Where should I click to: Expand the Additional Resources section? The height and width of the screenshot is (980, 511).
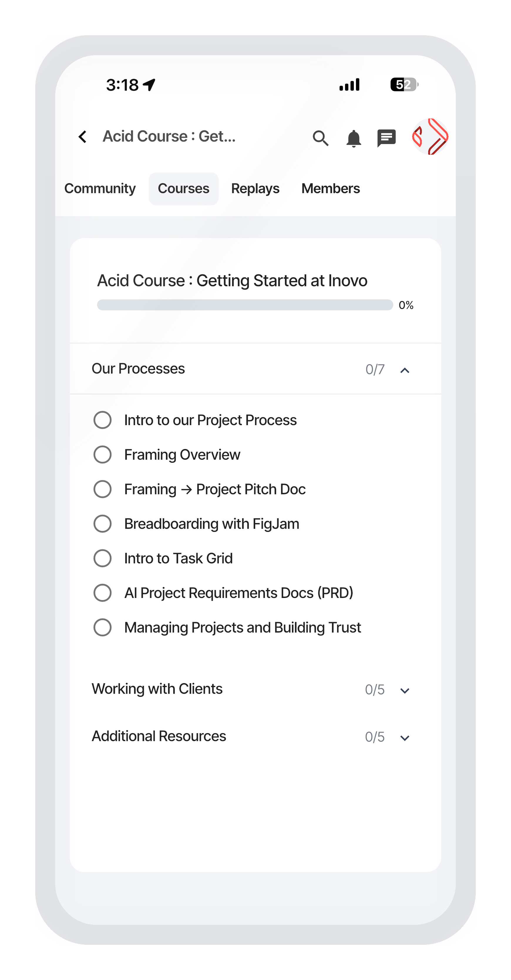(x=405, y=738)
